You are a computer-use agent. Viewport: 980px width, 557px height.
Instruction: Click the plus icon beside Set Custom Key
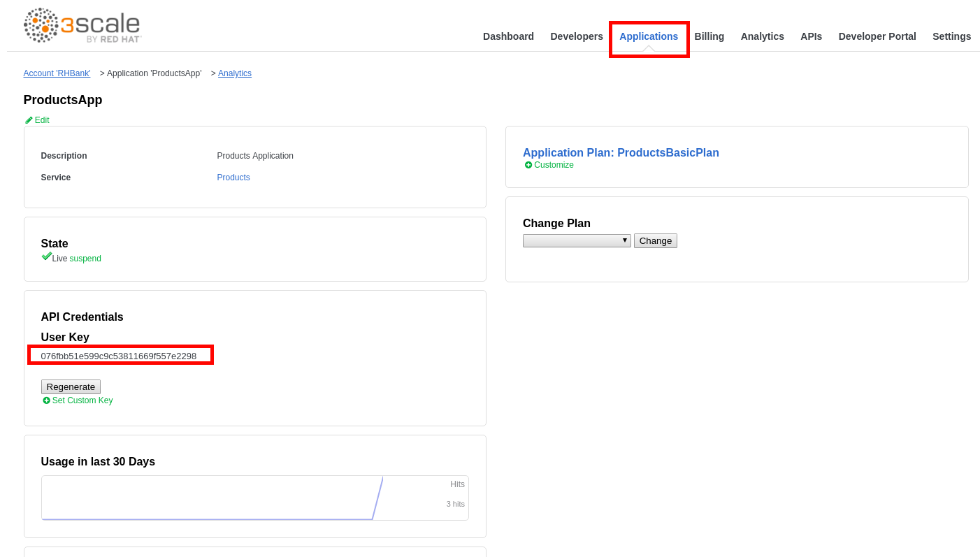46,400
